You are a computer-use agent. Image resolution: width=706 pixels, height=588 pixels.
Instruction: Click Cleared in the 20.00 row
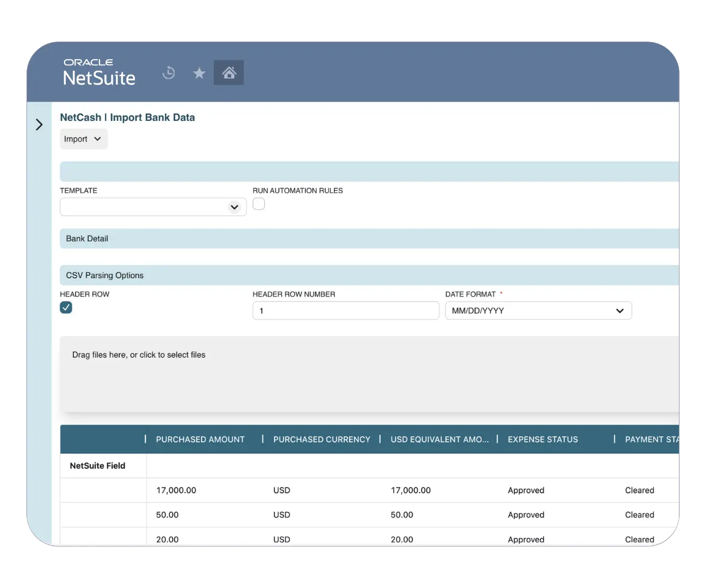point(640,539)
